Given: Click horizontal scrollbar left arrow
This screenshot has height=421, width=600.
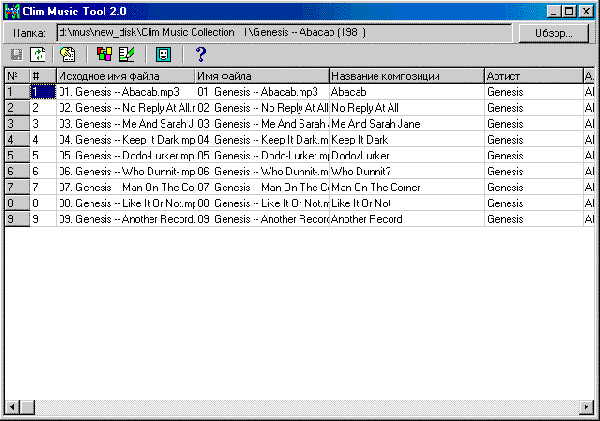Looking at the screenshot, I should pyautogui.click(x=12, y=407).
